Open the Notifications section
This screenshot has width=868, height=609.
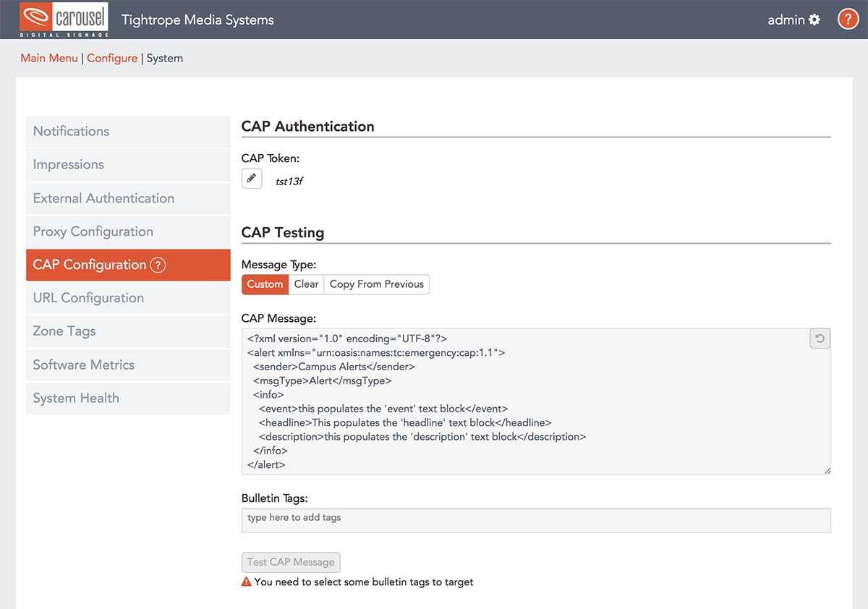pos(71,131)
